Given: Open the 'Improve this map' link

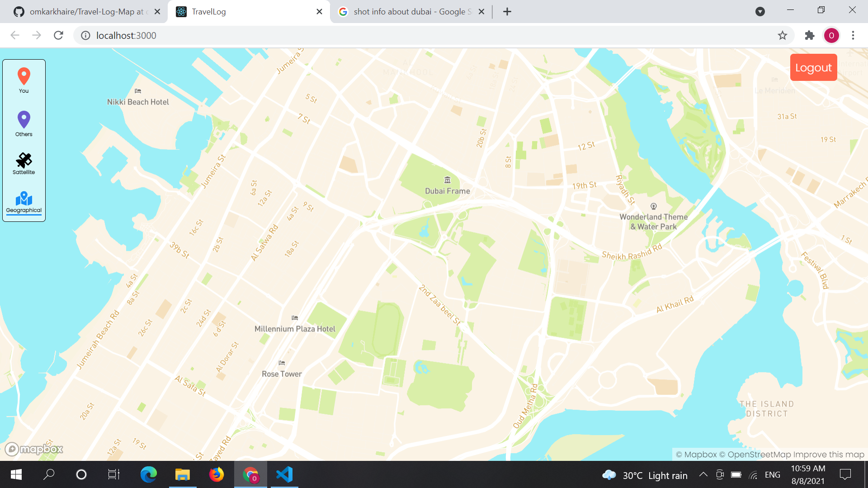Looking at the screenshot, I should [829, 455].
